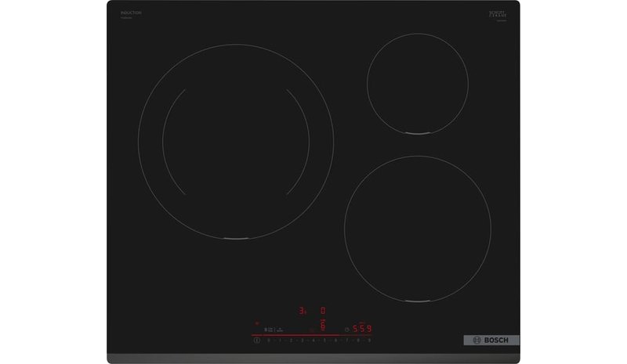Screen dimensions: 627x364
Task: Set power level 3 on the slider
Action: (x=303, y=341)
